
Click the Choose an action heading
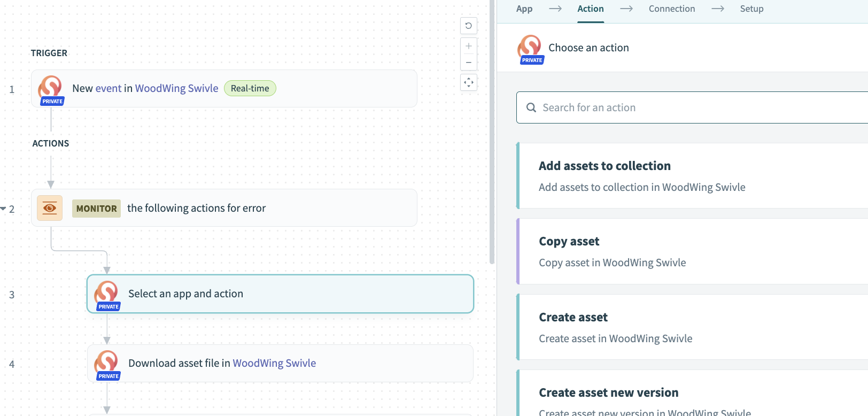[x=588, y=48]
